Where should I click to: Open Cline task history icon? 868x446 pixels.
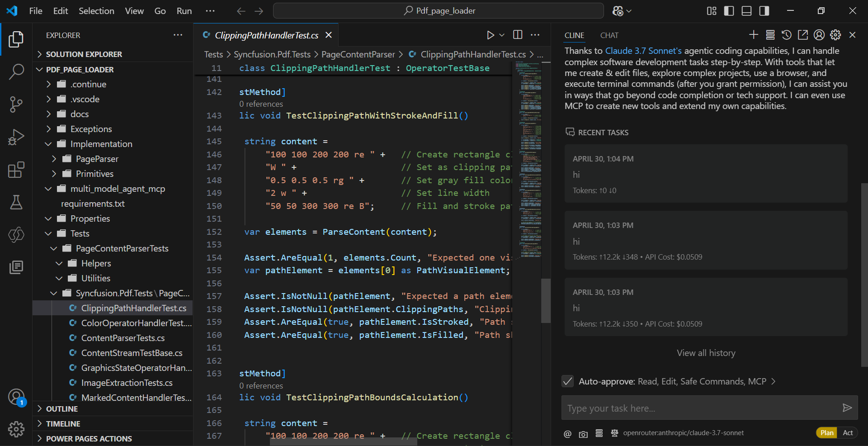tap(786, 35)
